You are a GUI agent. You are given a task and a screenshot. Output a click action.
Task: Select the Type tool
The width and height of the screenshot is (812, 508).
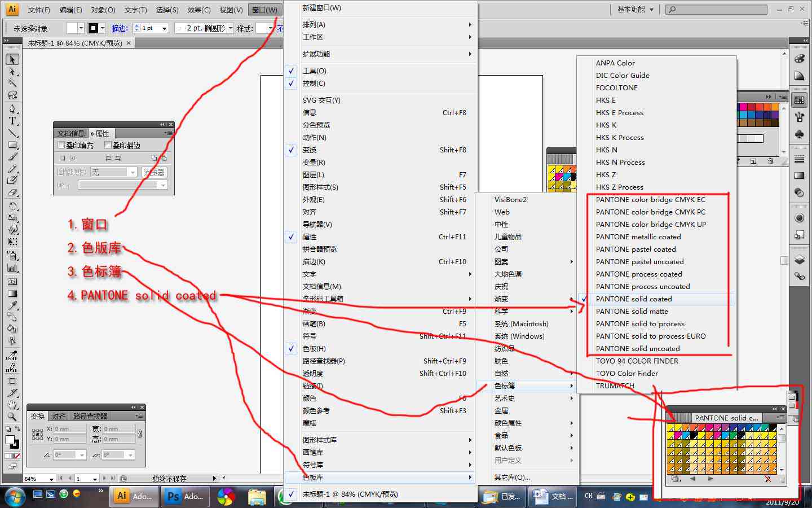tap(12, 121)
